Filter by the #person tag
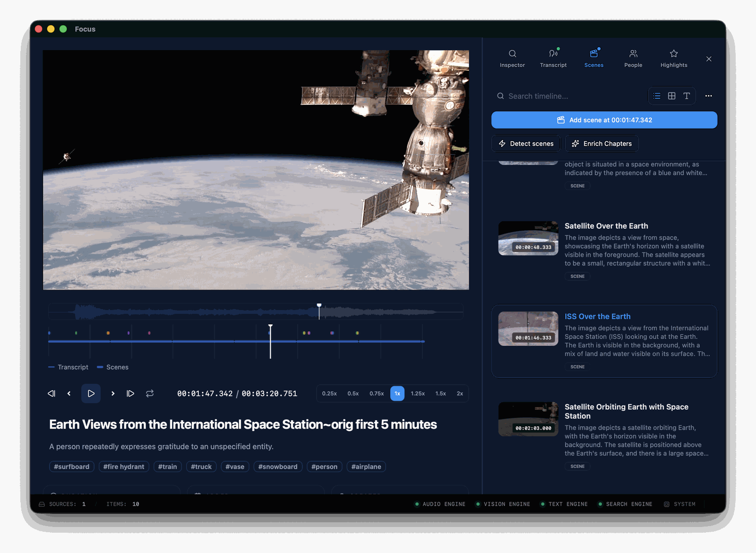Image resolution: width=756 pixels, height=553 pixels. 325,467
